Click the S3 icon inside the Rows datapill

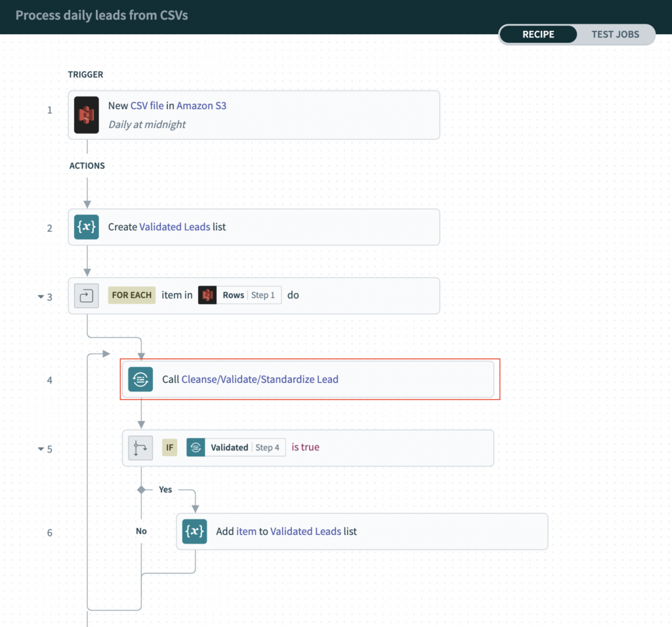[x=207, y=295]
